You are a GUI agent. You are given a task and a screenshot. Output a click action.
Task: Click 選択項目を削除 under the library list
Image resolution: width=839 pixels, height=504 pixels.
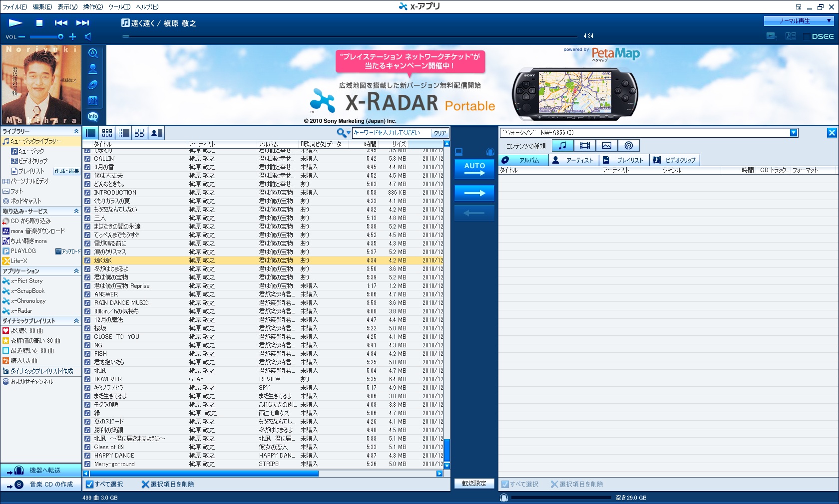pyautogui.click(x=168, y=485)
